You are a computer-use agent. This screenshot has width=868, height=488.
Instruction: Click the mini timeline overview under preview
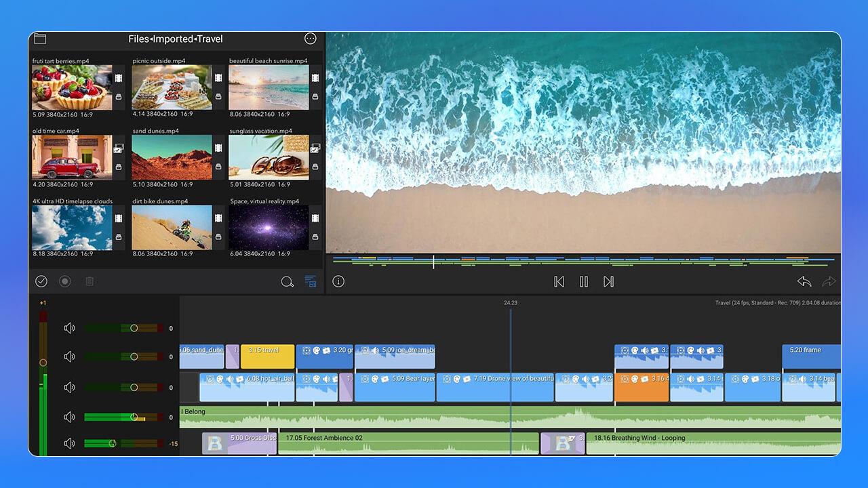pos(584,262)
